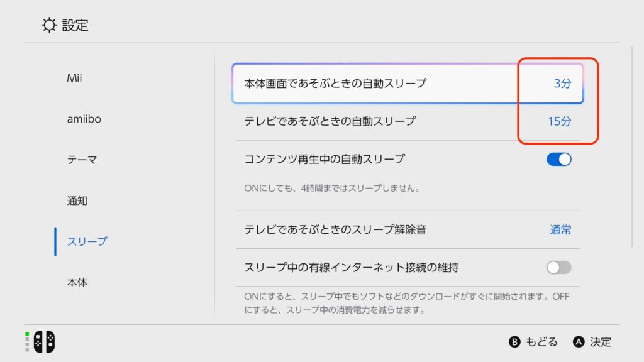Viewport: 644px width, 362px height.
Task: Select Mii in the sidebar
Action: tap(74, 79)
